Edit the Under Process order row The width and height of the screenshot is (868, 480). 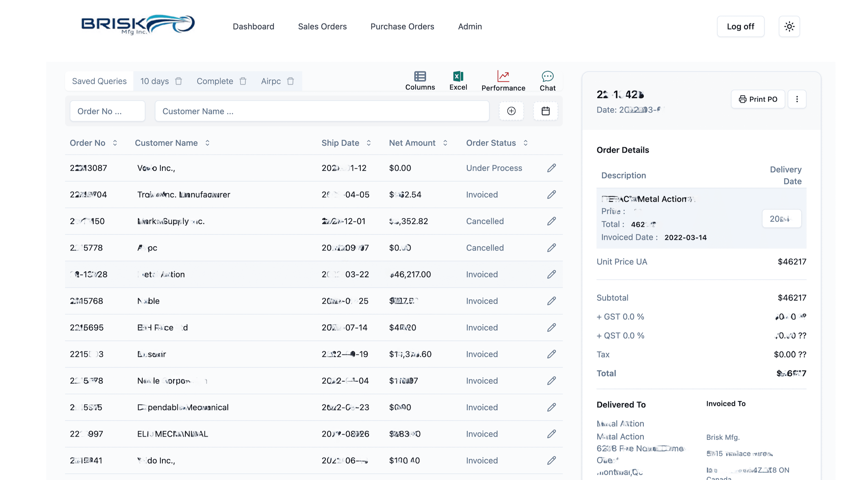click(x=551, y=168)
